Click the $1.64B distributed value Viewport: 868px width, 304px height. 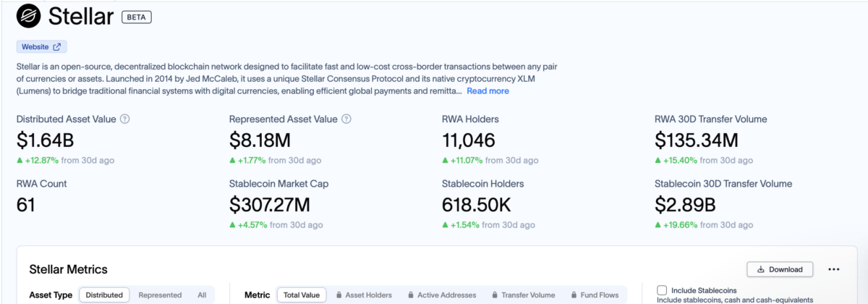point(46,140)
